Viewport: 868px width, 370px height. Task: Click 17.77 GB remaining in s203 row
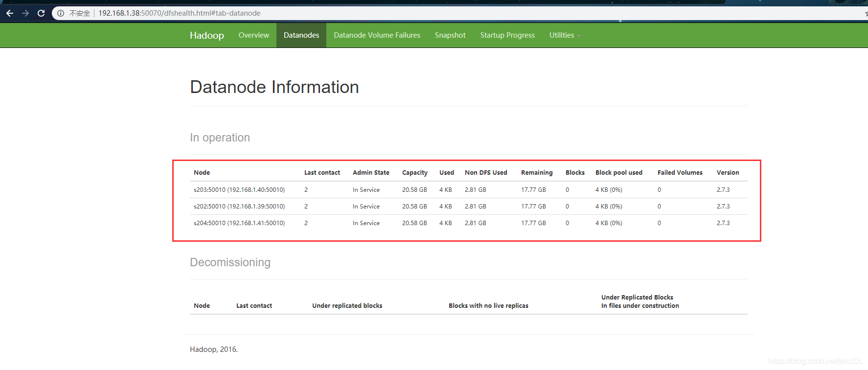[533, 190]
